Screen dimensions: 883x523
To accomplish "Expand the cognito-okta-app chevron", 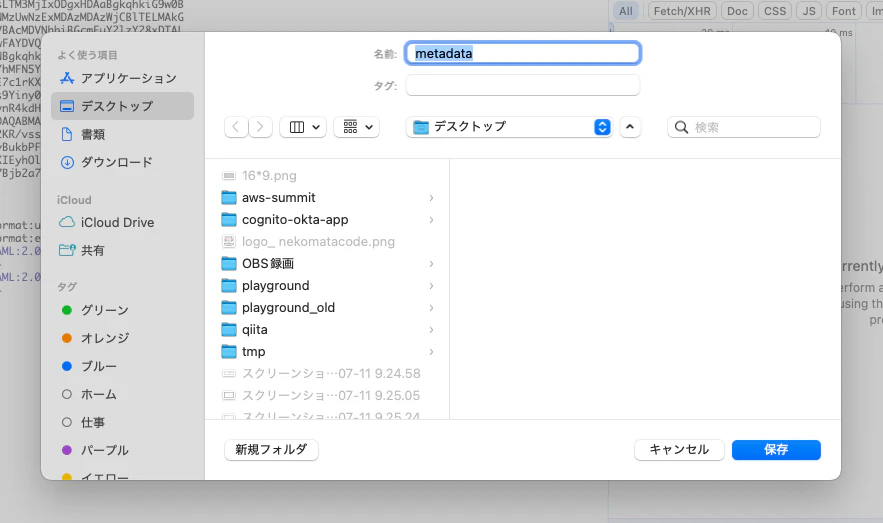I will pos(431,220).
